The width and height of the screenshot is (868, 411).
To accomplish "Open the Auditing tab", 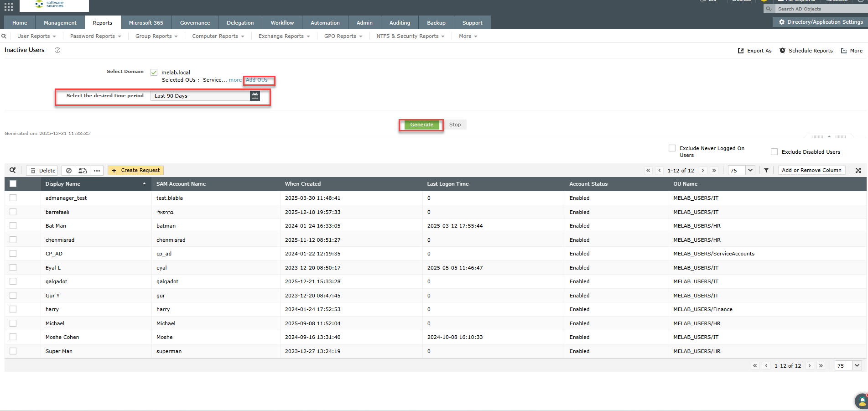I will [x=400, y=23].
